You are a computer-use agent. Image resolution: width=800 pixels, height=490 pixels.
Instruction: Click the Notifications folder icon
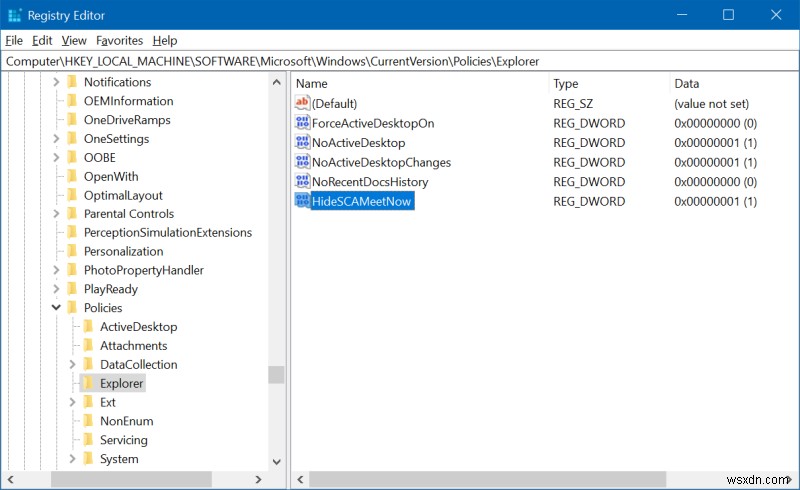point(72,82)
